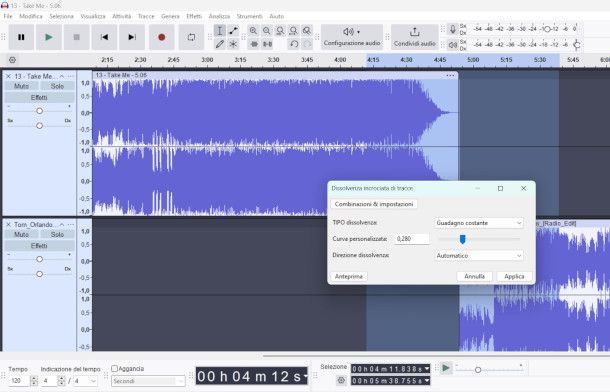Image resolution: width=610 pixels, height=392 pixels.
Task: Select the Selection (I-beam) tool
Action: (x=219, y=31)
